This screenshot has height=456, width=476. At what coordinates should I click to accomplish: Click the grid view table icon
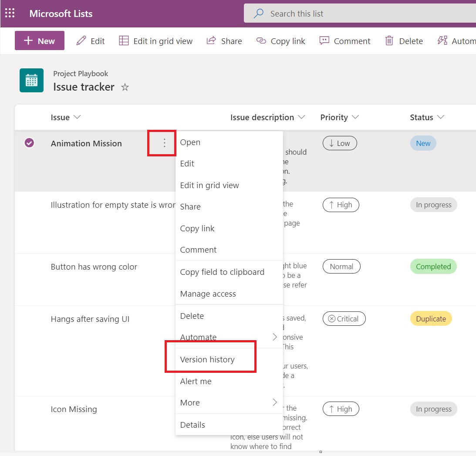coord(124,41)
